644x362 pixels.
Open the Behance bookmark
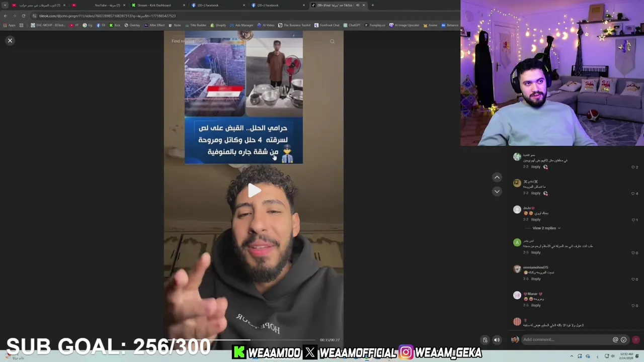point(450,25)
